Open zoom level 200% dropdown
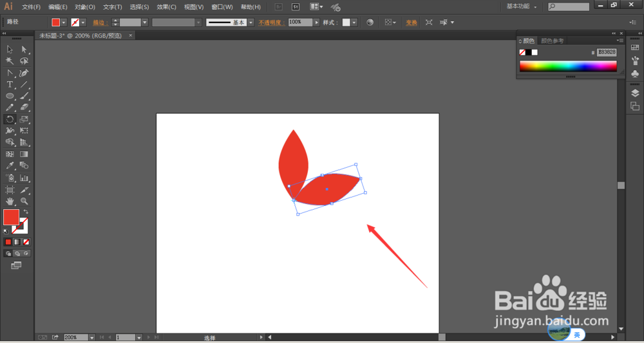The width and height of the screenshot is (644, 343). pyautogui.click(x=92, y=337)
